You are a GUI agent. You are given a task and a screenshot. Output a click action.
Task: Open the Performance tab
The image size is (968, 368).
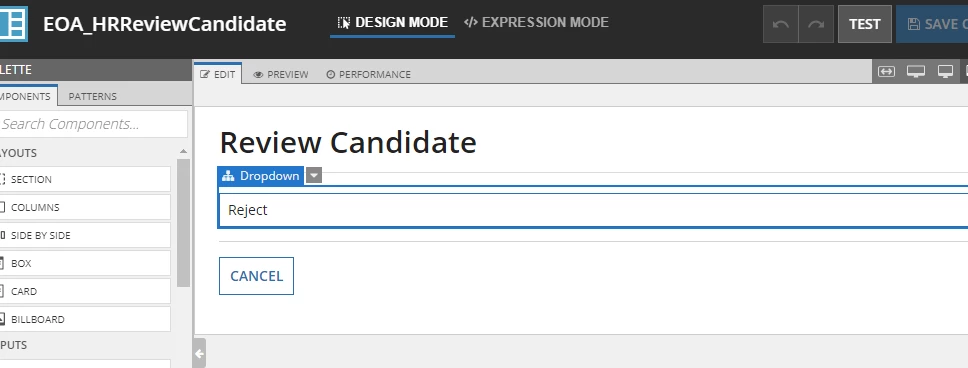[369, 74]
